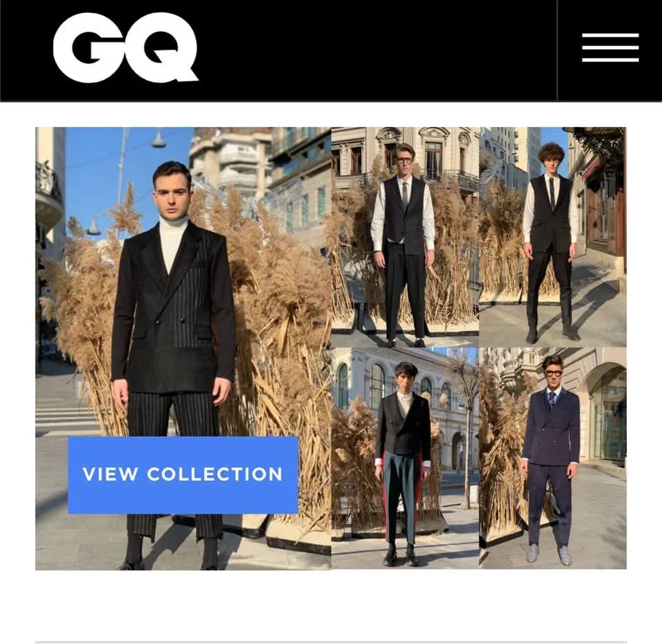
Task: Open the large photo of the turtleneck model
Action: pyautogui.click(x=183, y=349)
